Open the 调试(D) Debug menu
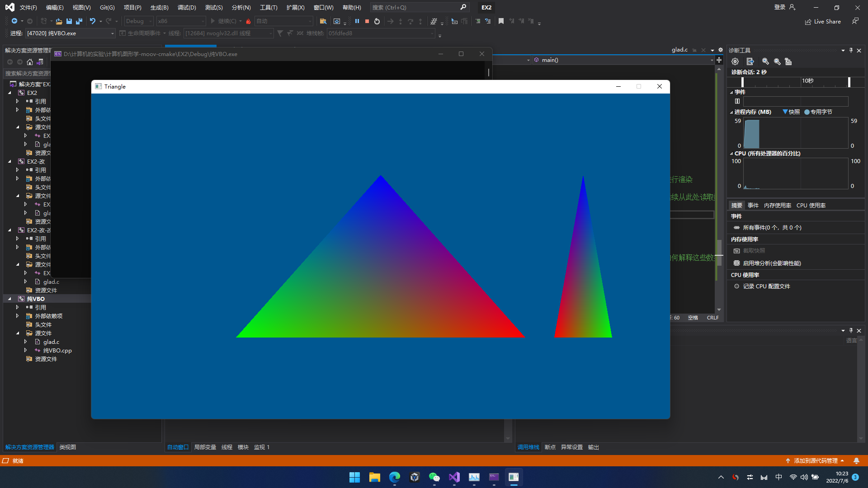Viewport: 868px width, 488px height. (187, 7)
